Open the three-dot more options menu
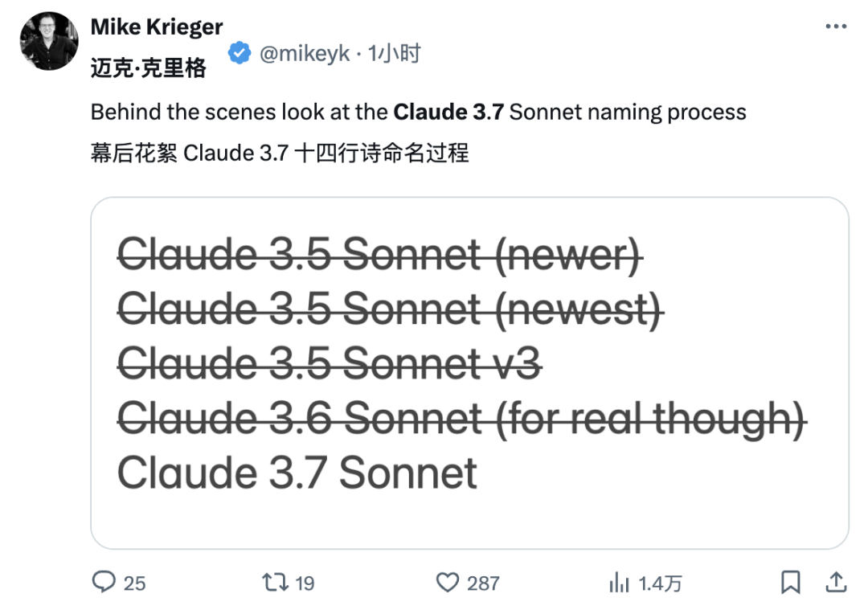Viewport: 868px width, 610px height. pyautogui.click(x=836, y=27)
